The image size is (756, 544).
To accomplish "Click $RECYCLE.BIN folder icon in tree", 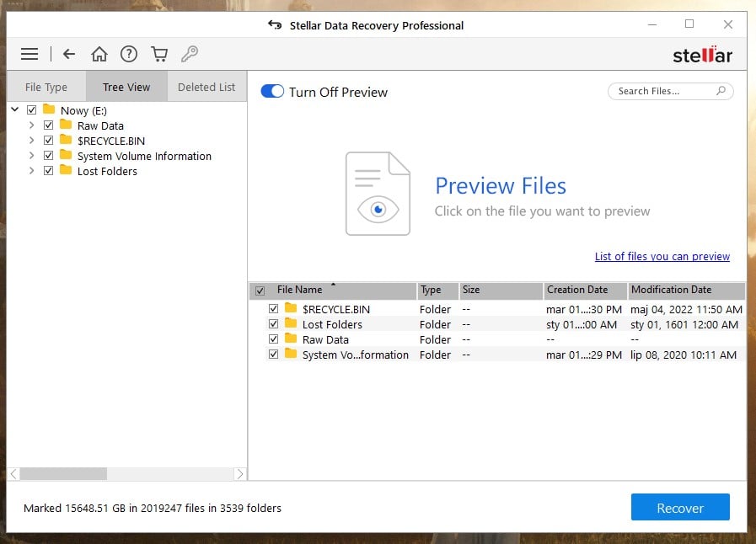I will click(66, 140).
